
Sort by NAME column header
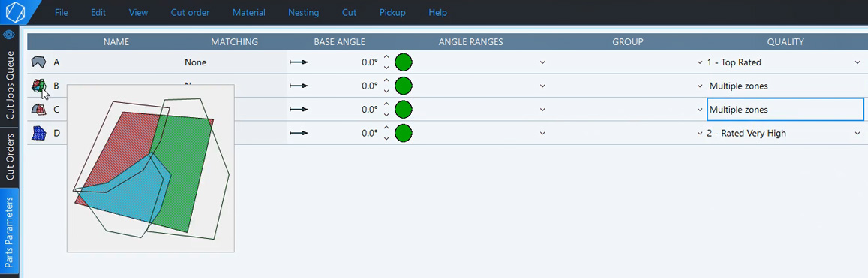pos(116,41)
